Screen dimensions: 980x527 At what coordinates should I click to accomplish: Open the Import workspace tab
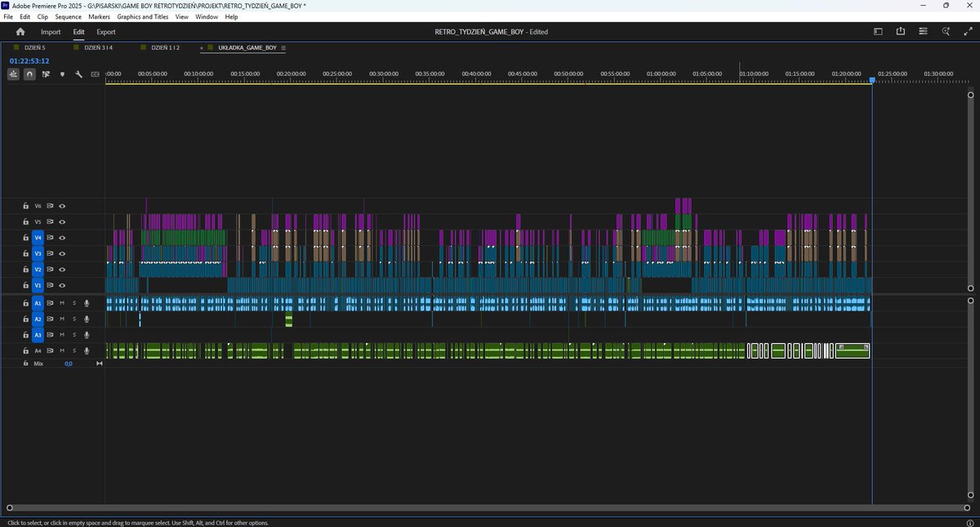[x=51, y=32]
